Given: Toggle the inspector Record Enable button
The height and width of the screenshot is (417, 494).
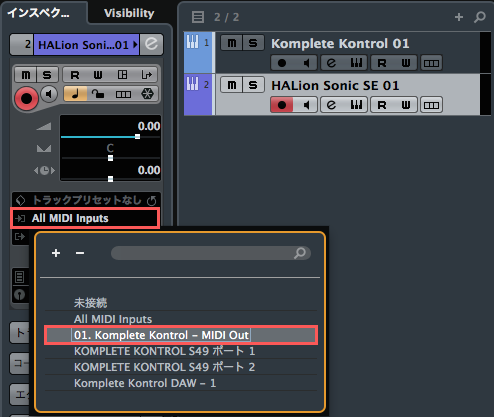Looking at the screenshot, I should point(26,99).
